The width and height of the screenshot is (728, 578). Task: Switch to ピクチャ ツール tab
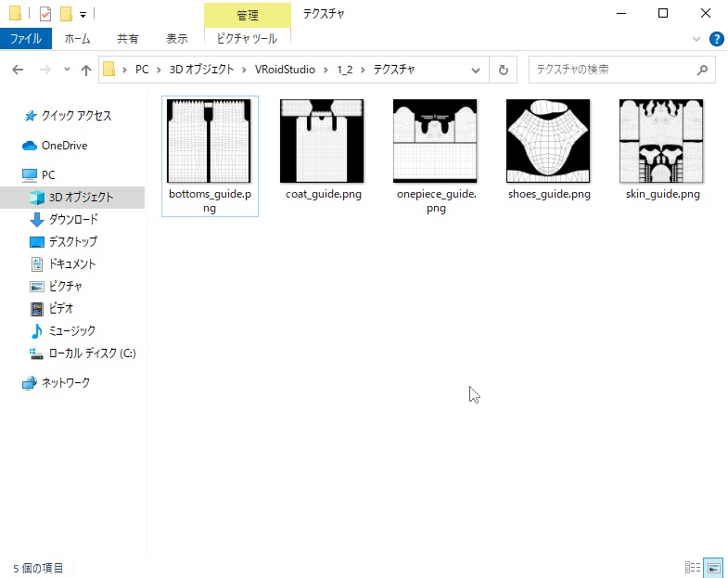click(x=247, y=39)
